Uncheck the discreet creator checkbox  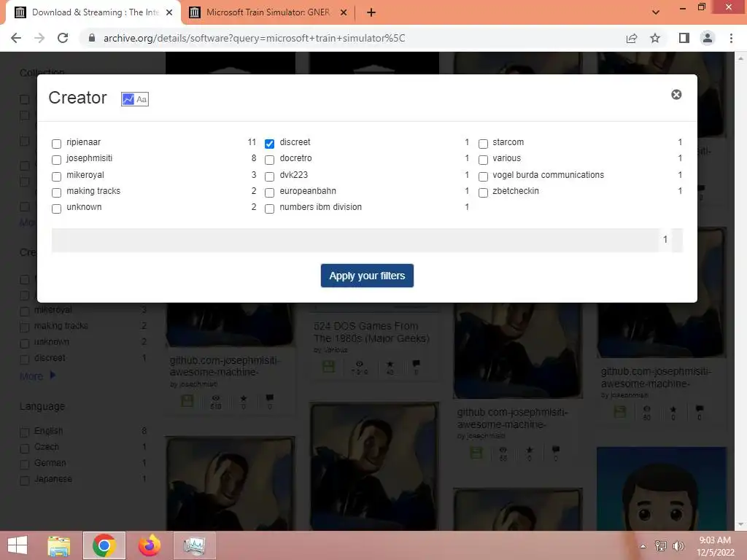270,144
